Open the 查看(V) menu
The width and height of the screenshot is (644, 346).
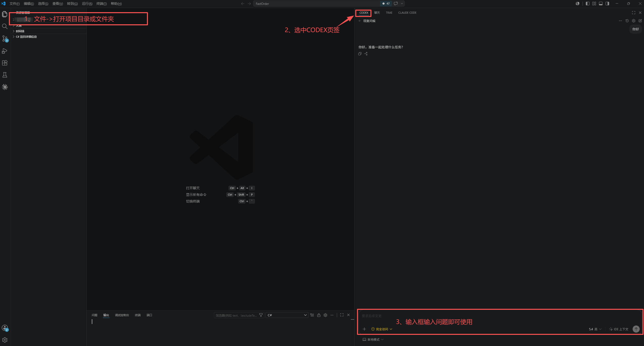click(58, 4)
